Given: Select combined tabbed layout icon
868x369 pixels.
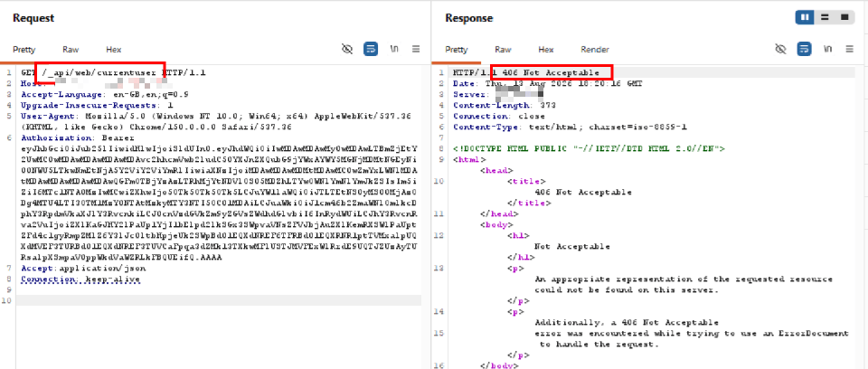Looking at the screenshot, I should [844, 18].
